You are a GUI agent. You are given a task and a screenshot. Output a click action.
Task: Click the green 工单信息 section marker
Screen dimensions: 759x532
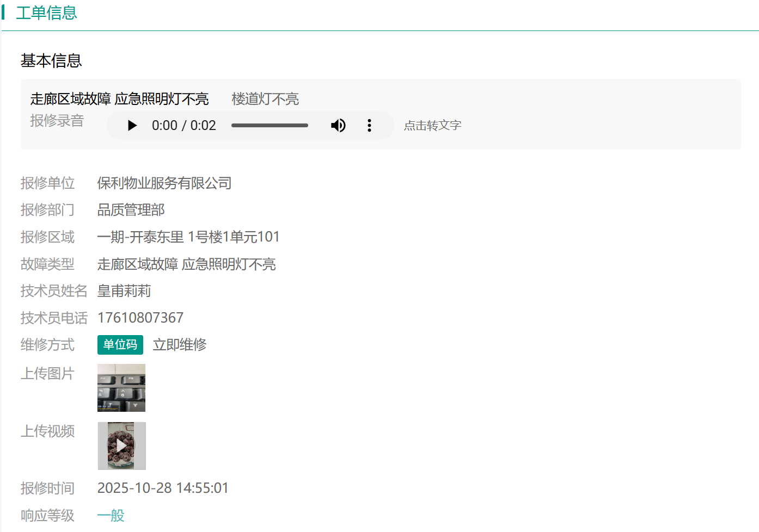click(5, 12)
